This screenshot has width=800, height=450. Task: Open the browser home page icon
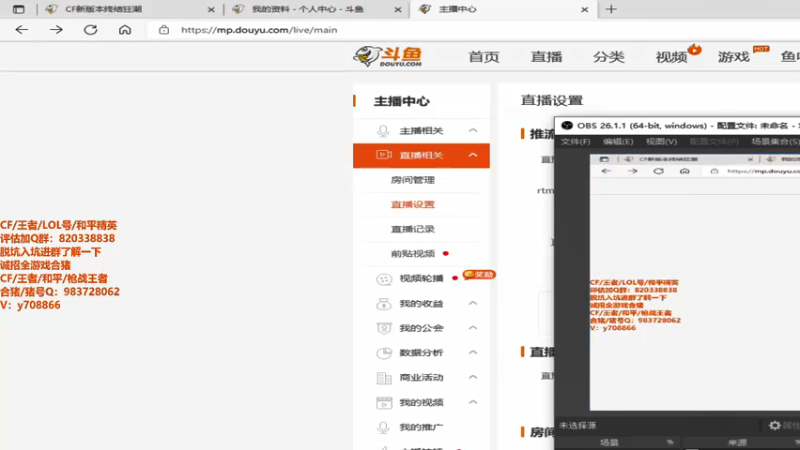(125, 30)
